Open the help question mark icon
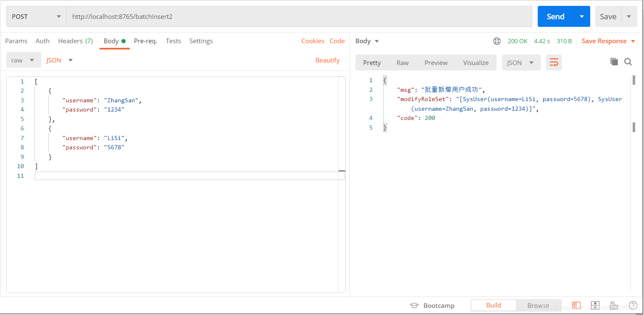The height and width of the screenshot is (315, 644). pos(633,305)
